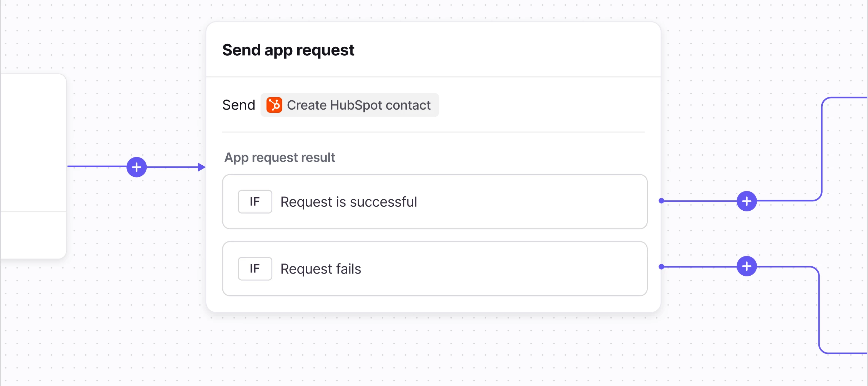Image resolution: width=868 pixels, height=386 pixels.
Task: Click plus button on failed request branch
Action: [x=747, y=266]
